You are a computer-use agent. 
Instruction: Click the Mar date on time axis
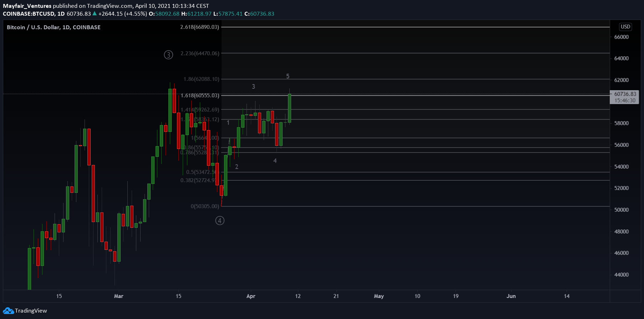(x=118, y=296)
